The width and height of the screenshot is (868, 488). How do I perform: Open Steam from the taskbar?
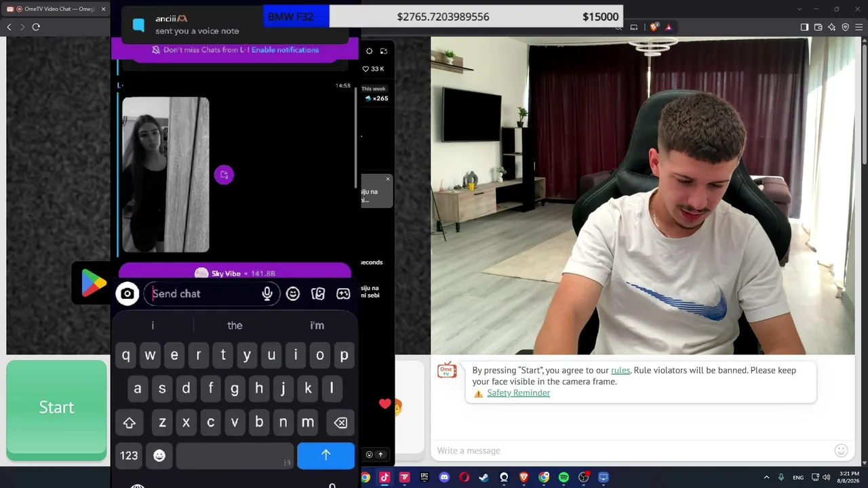[484, 477]
